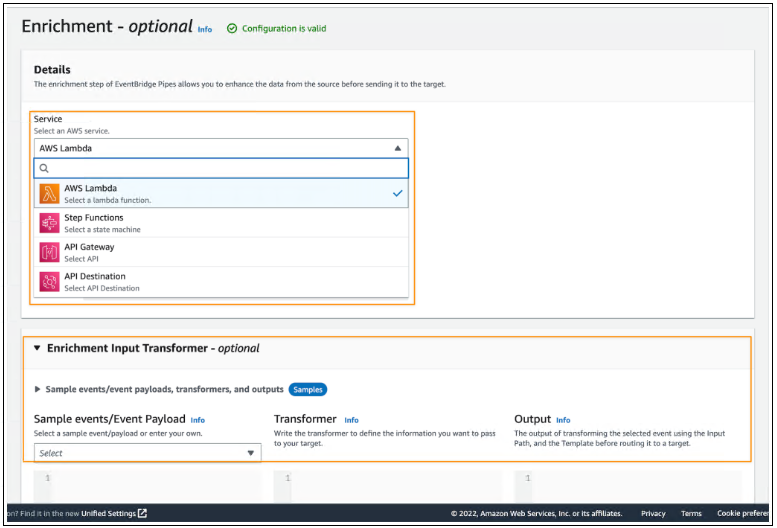The height and width of the screenshot is (528, 777).
Task: Click the external link icon beside Unified Settings
Action: coord(142,514)
